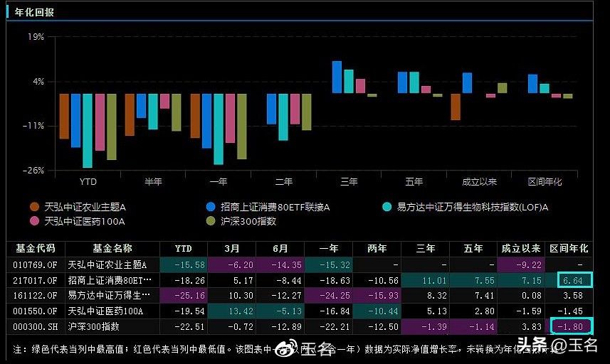Image resolution: width=610 pixels, height=364 pixels.
Task: Open the 天弘中证农业主题A table row name
Action: point(107,265)
